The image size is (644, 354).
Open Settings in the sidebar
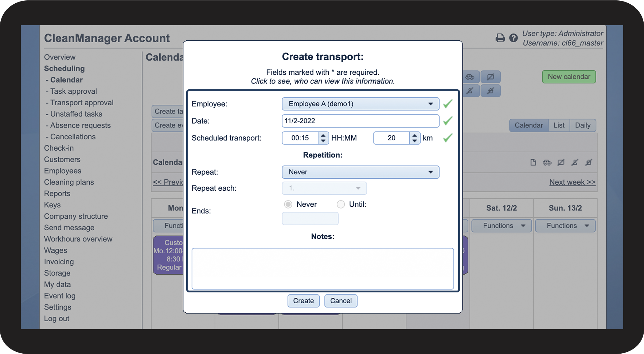pos(58,307)
